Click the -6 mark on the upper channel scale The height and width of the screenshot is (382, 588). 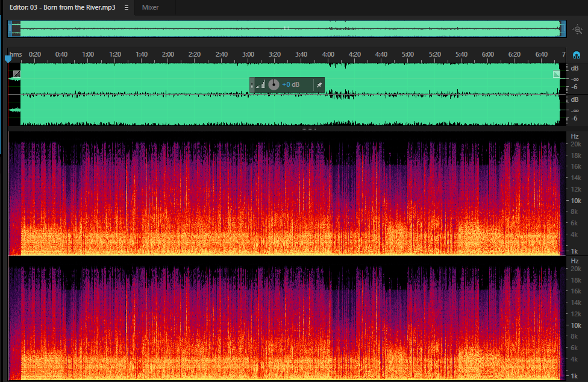[x=574, y=87]
